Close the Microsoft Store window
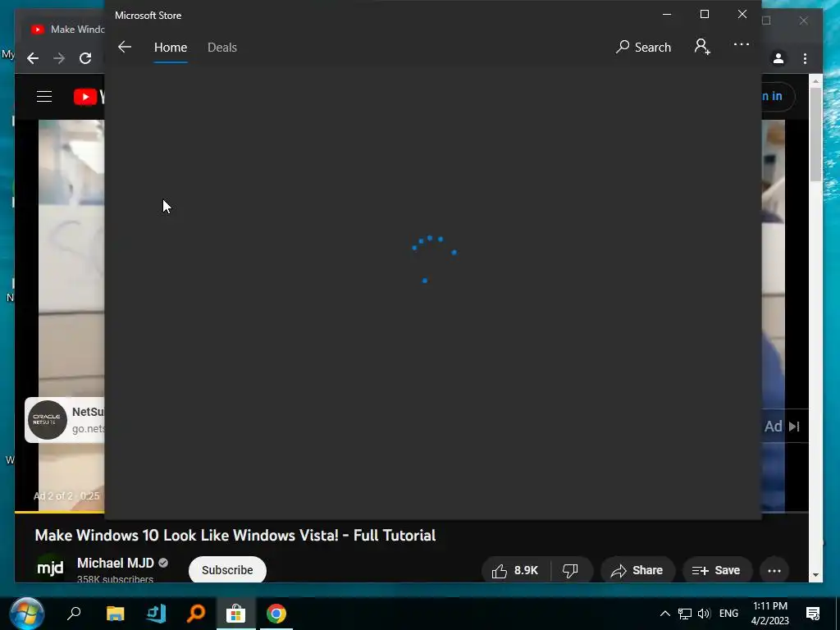The width and height of the screenshot is (840, 630). coord(742,15)
